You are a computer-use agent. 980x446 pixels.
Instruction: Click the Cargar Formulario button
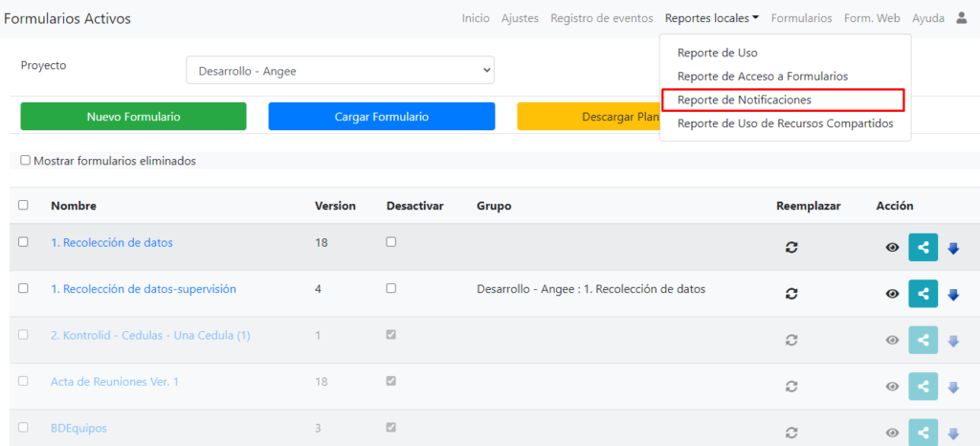click(381, 117)
